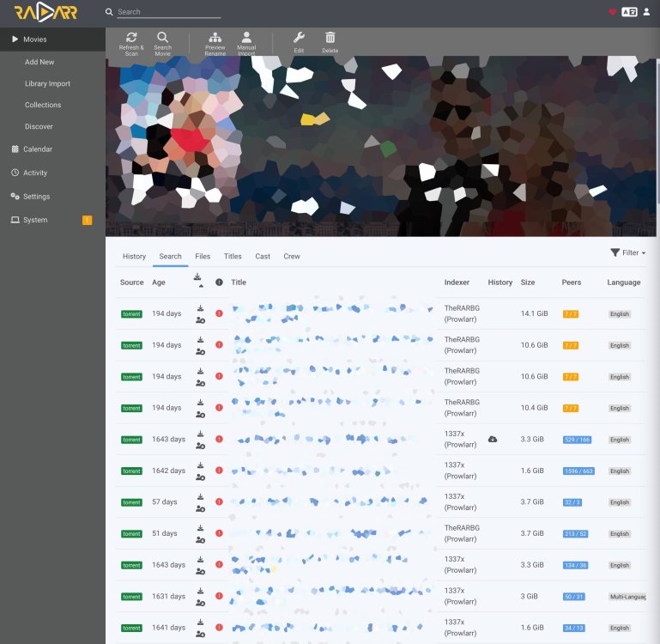Show rejection warning for 1631 days release
Image resolution: width=660 pixels, height=644 pixels.
(x=219, y=596)
